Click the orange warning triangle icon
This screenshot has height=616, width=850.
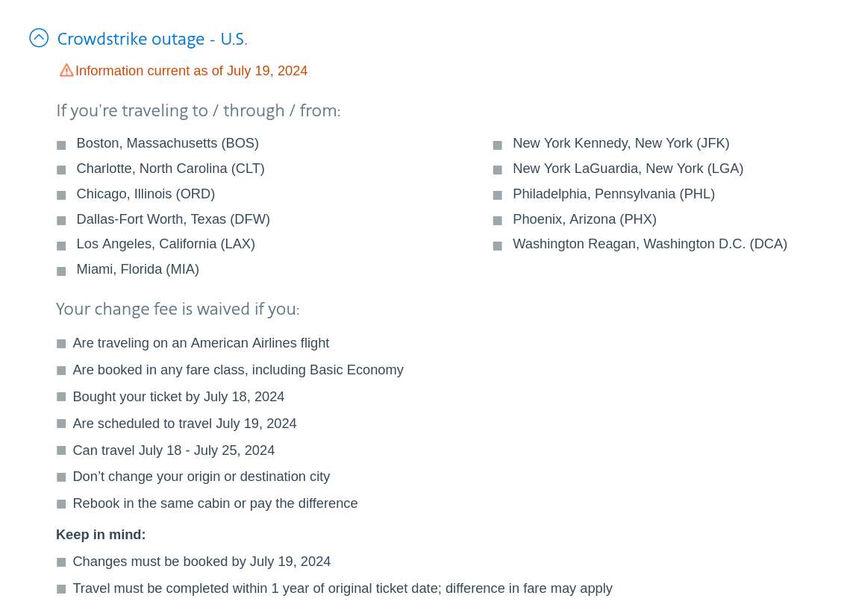pyautogui.click(x=66, y=70)
